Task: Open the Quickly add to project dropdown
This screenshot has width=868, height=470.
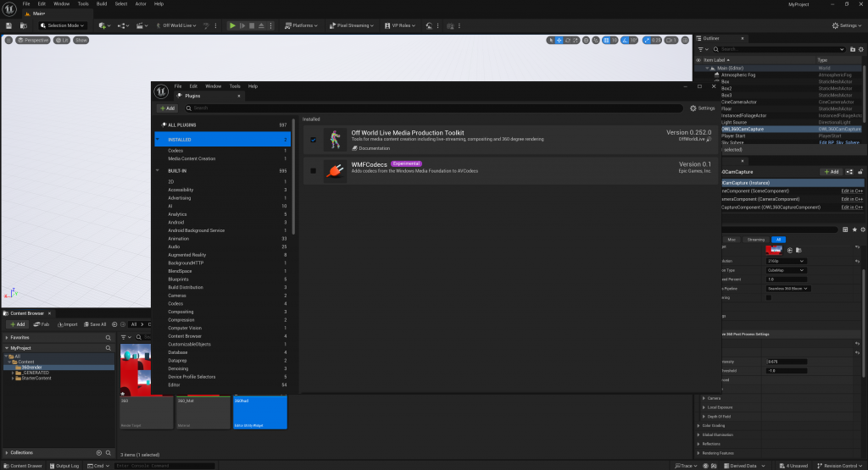Action: [x=104, y=25]
